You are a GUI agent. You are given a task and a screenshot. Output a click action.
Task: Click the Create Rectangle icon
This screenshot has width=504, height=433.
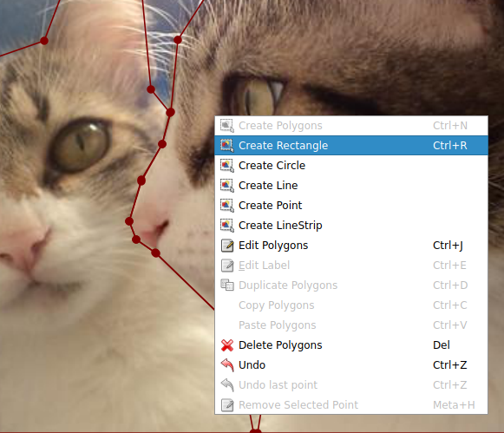point(227,145)
